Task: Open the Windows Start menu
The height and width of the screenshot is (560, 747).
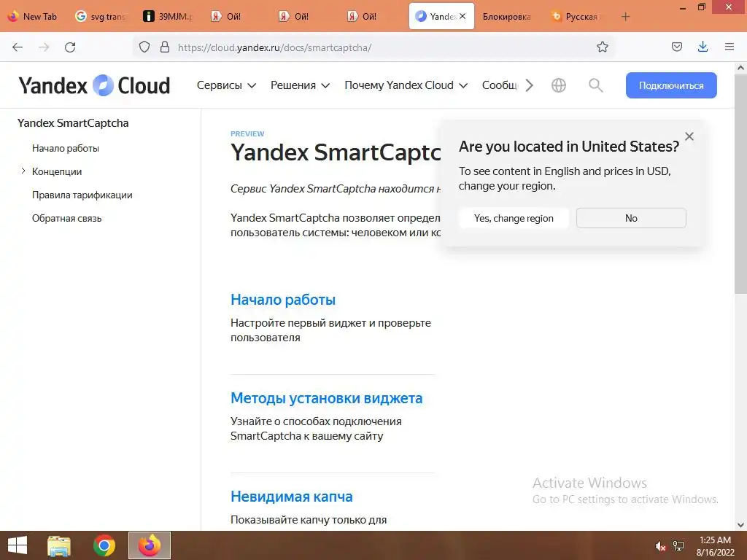Action: tap(18, 545)
